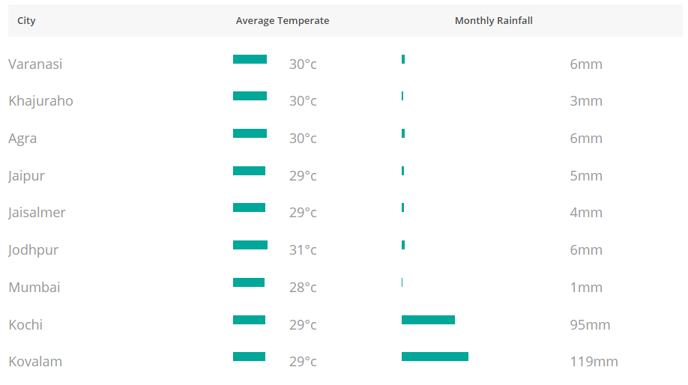Click the 119mm rainfall value
This screenshot has height=385, width=688.
click(594, 361)
